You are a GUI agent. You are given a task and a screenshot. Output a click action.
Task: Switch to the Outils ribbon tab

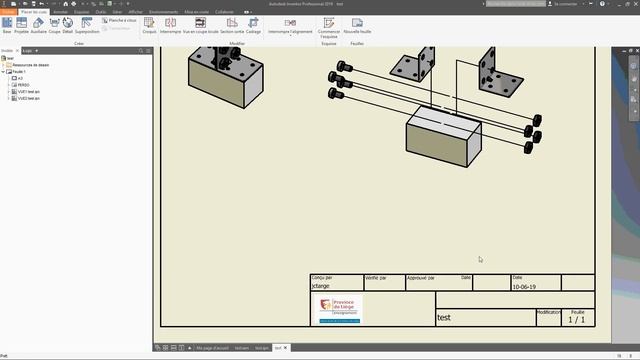pos(101,12)
